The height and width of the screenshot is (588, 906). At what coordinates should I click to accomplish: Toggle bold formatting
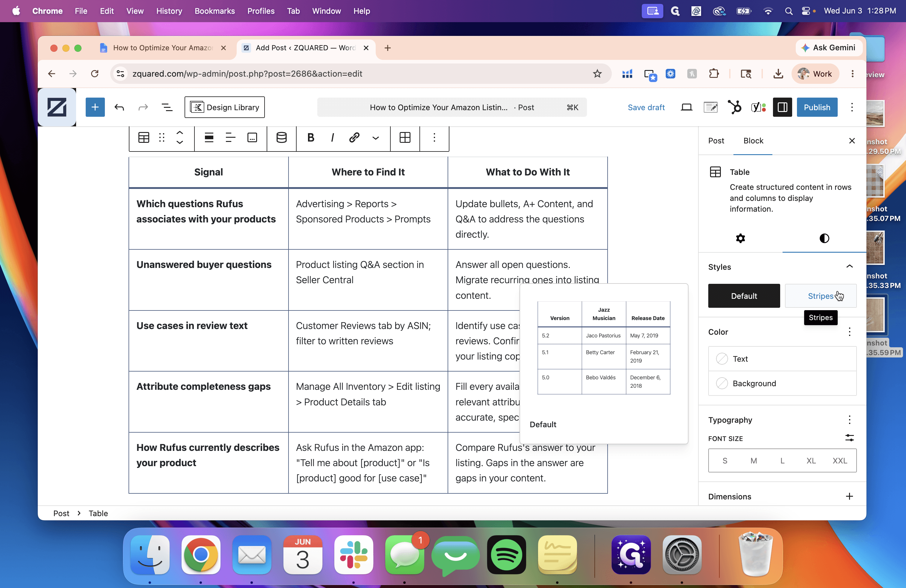point(311,137)
